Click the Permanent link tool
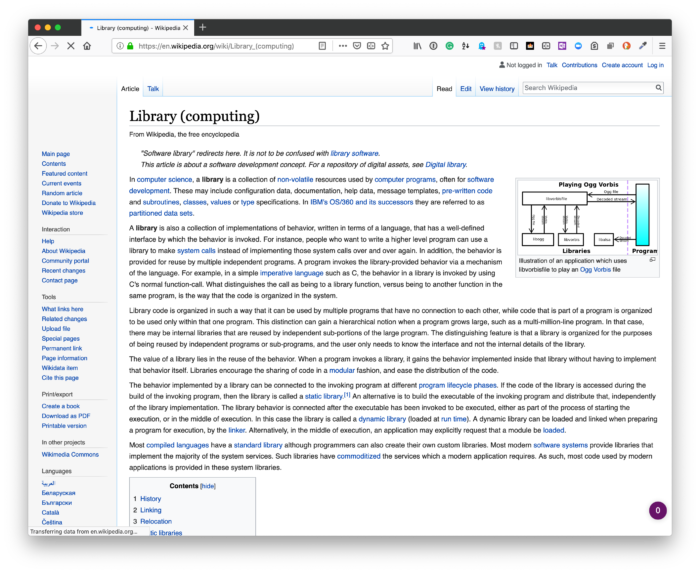The height and width of the screenshot is (573, 700). [x=62, y=349]
